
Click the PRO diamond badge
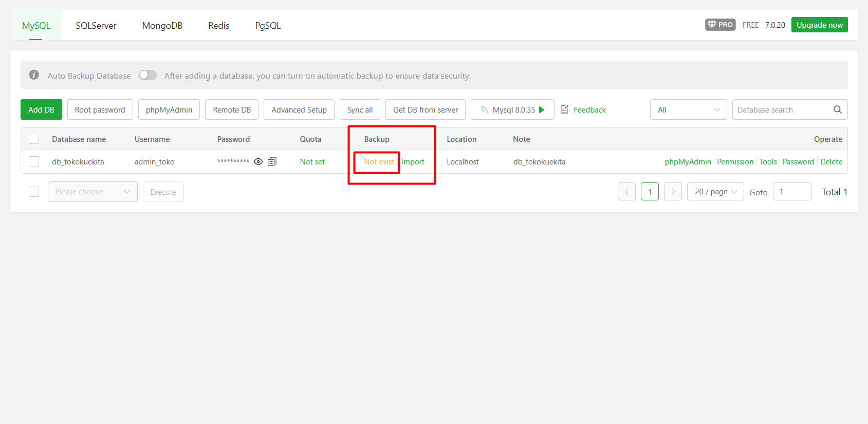click(720, 25)
